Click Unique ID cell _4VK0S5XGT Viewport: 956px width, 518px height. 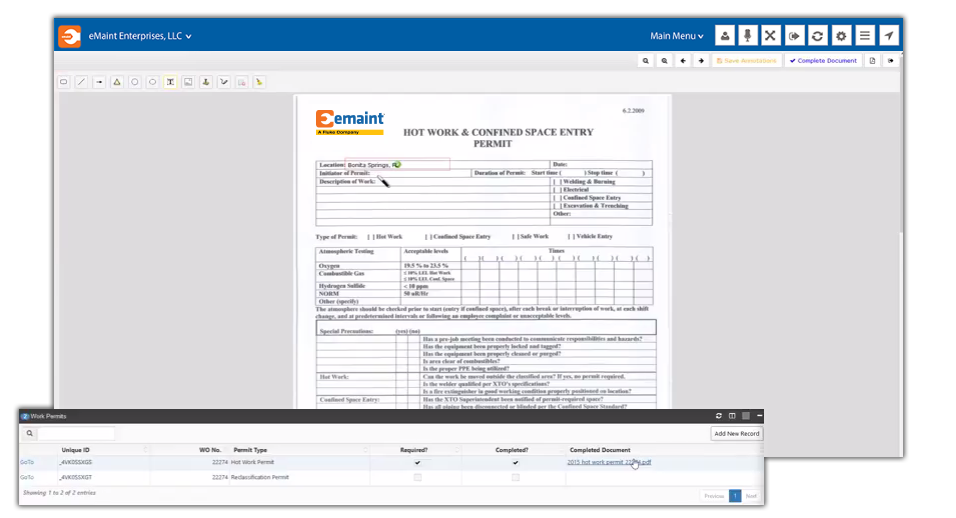click(76, 477)
